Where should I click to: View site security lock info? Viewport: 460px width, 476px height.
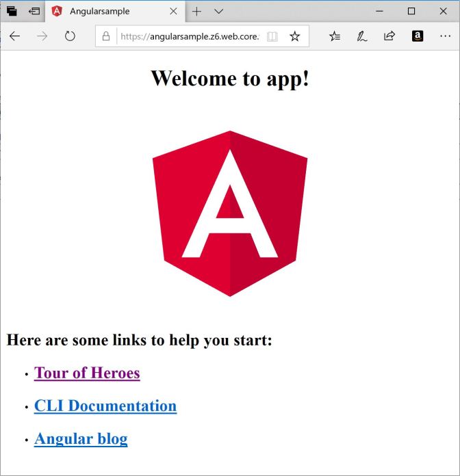(106, 36)
